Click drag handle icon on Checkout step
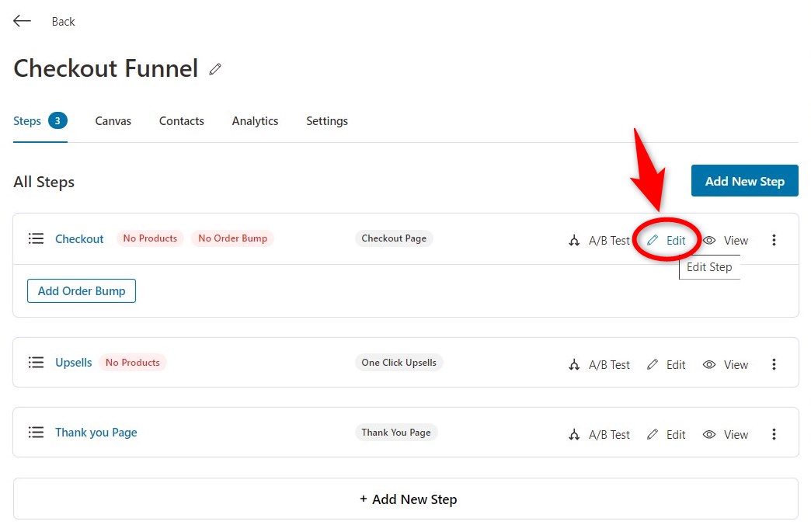 pos(36,238)
